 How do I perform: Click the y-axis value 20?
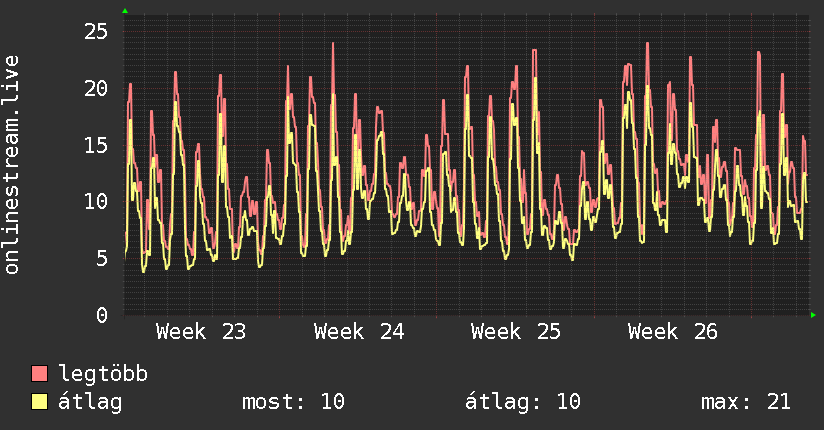(x=96, y=88)
